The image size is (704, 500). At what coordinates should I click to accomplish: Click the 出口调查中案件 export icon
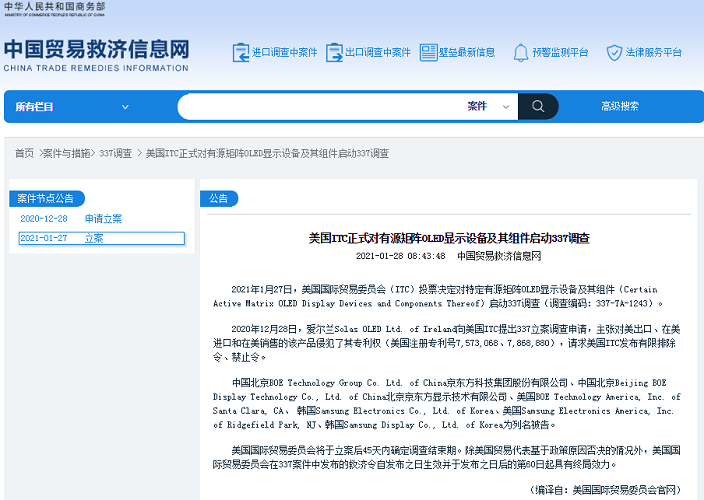coord(334,53)
